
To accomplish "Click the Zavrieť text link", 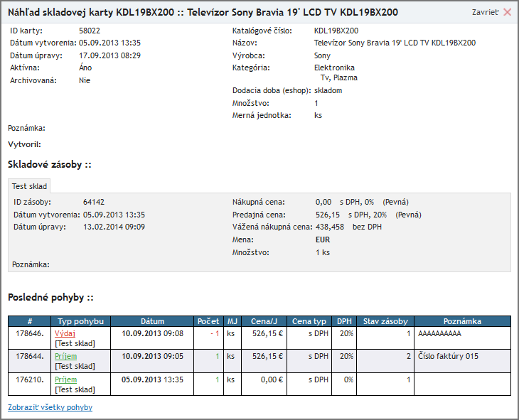I will [485, 13].
